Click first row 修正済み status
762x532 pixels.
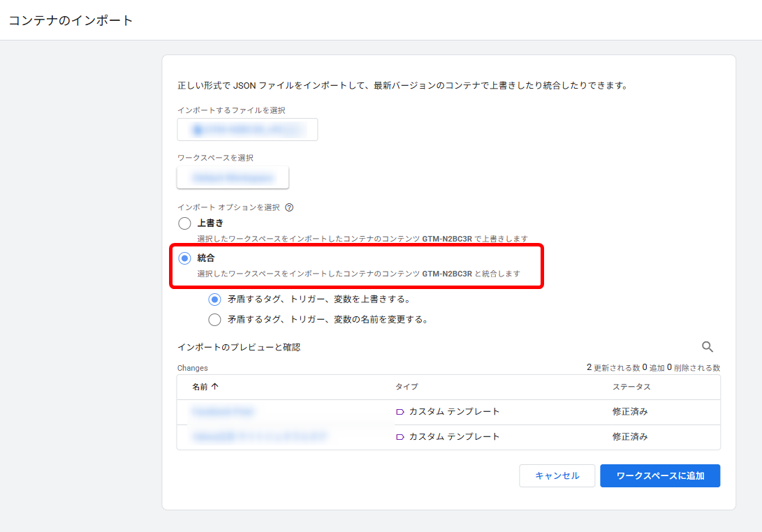click(630, 411)
